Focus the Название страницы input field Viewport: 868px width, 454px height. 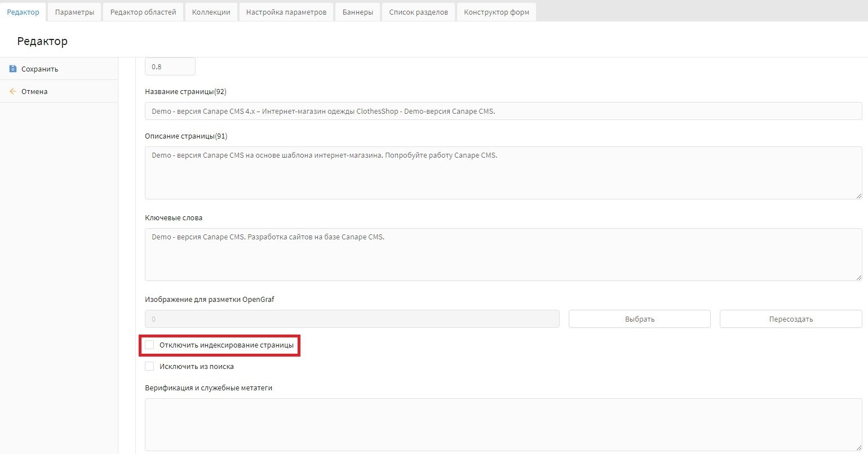click(503, 111)
